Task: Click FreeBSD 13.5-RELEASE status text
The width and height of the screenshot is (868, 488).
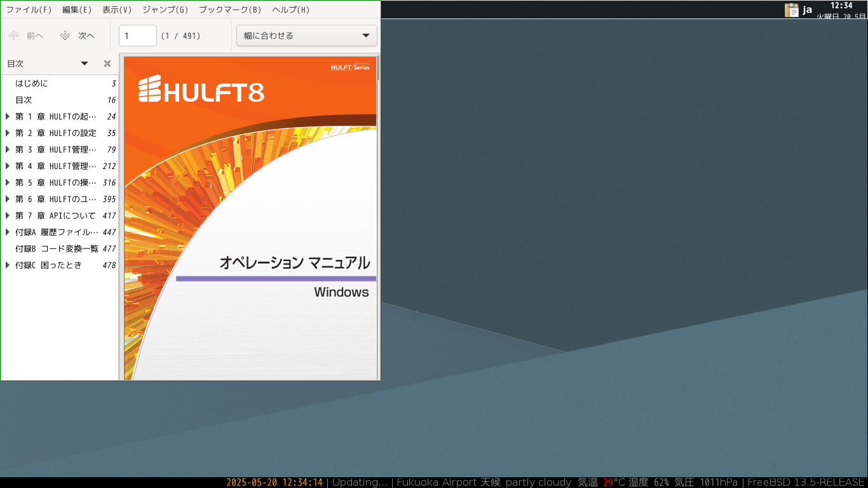Action: click(806, 482)
